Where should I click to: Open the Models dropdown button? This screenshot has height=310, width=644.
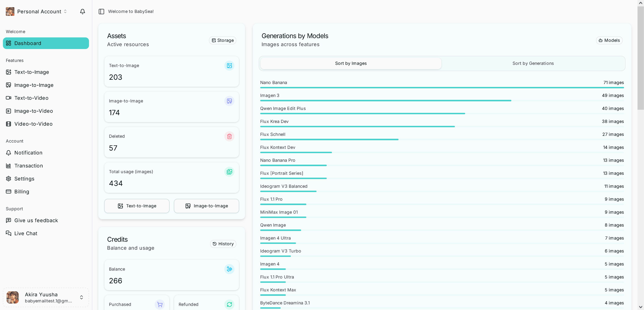tap(609, 40)
